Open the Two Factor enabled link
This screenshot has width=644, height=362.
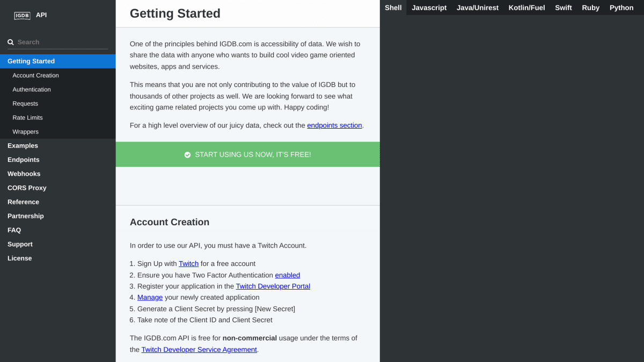click(x=288, y=275)
